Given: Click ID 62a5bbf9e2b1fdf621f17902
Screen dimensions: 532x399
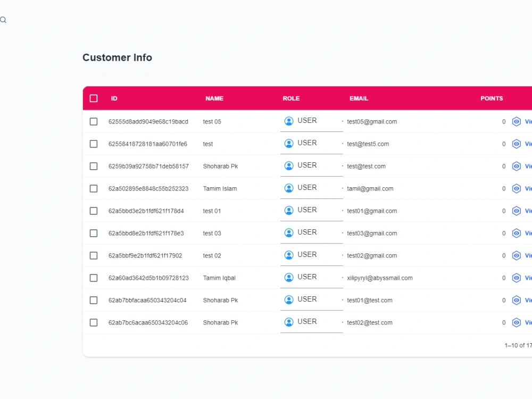Looking at the screenshot, I should click(x=145, y=255).
